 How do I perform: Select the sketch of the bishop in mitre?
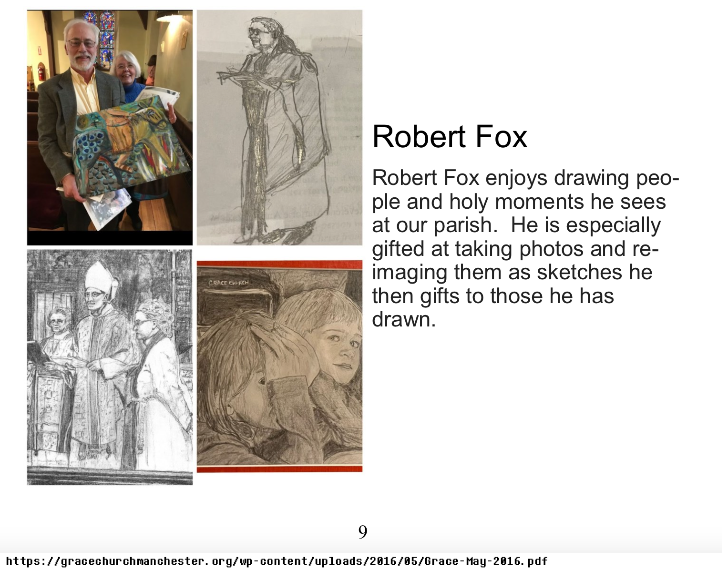pyautogui.click(x=110, y=367)
